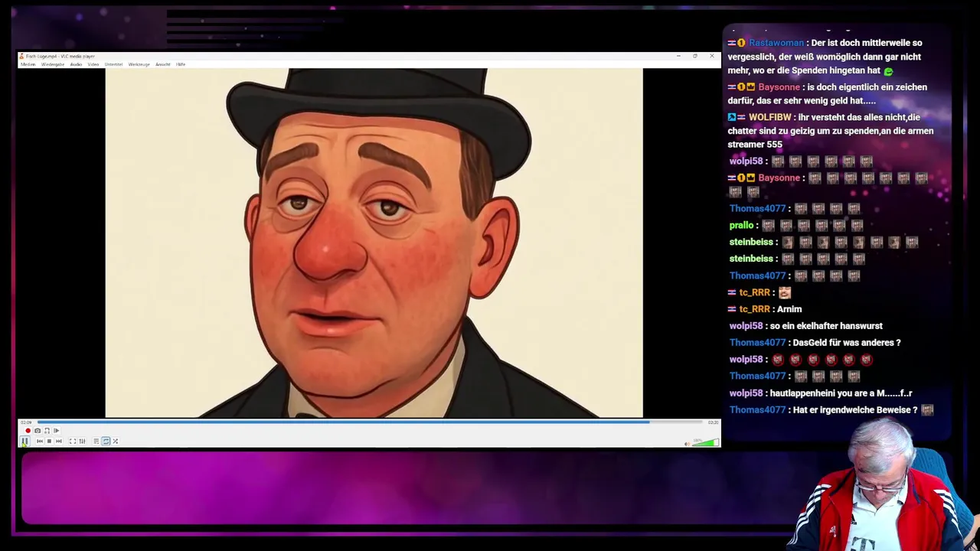
Task: Click the cartoon video frame
Action: click(x=374, y=243)
